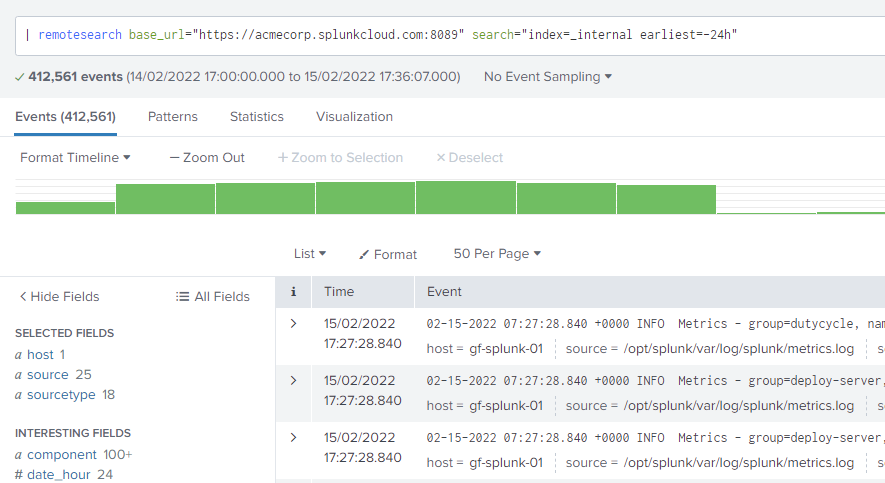
Task: Click the search query input field
Action: click(450, 36)
